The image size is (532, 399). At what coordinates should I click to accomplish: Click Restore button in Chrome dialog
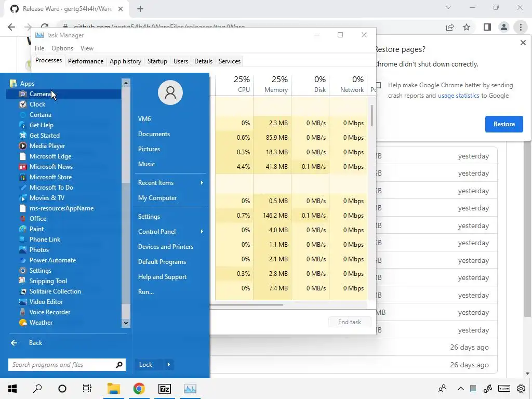[504, 124]
